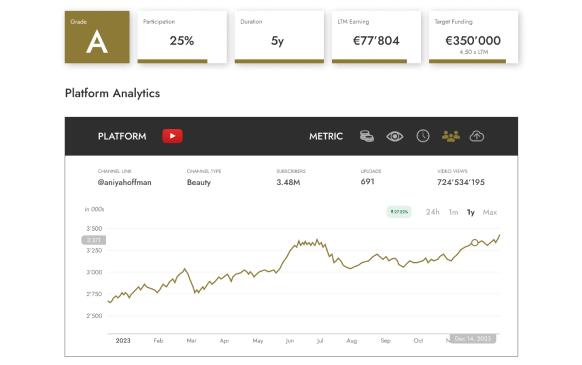This screenshot has width=582, height=365.
Task: Click the Duration 5y card
Action: coord(279,37)
